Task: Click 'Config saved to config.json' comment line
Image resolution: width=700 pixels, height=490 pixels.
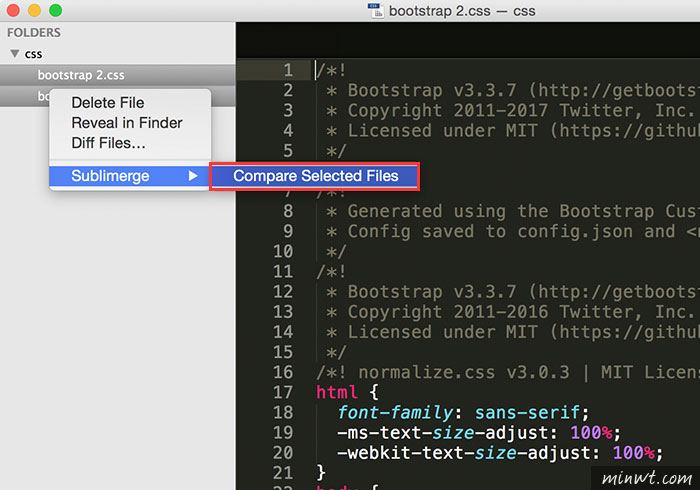Action: pos(512,231)
